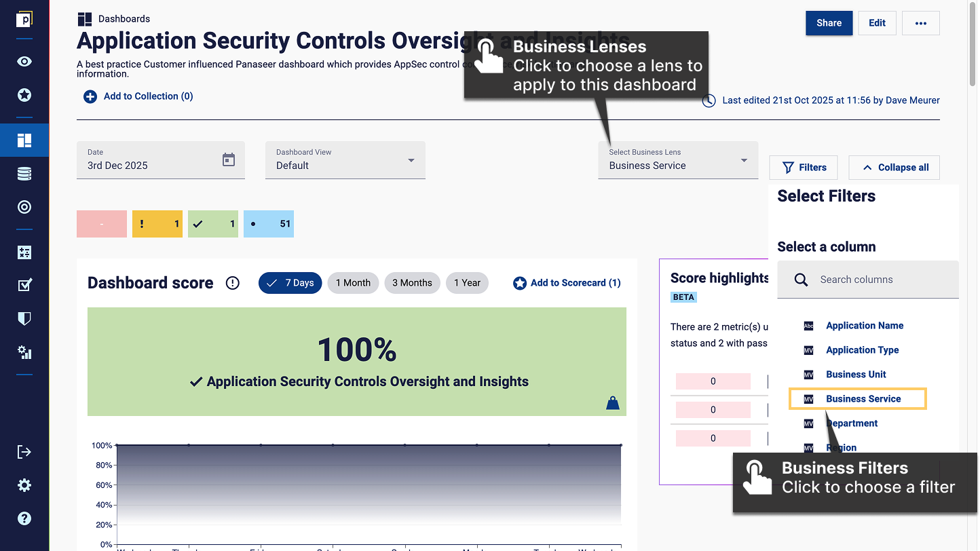Open the Select Business Lens dropdown
This screenshot has width=980, height=551.
678,160
